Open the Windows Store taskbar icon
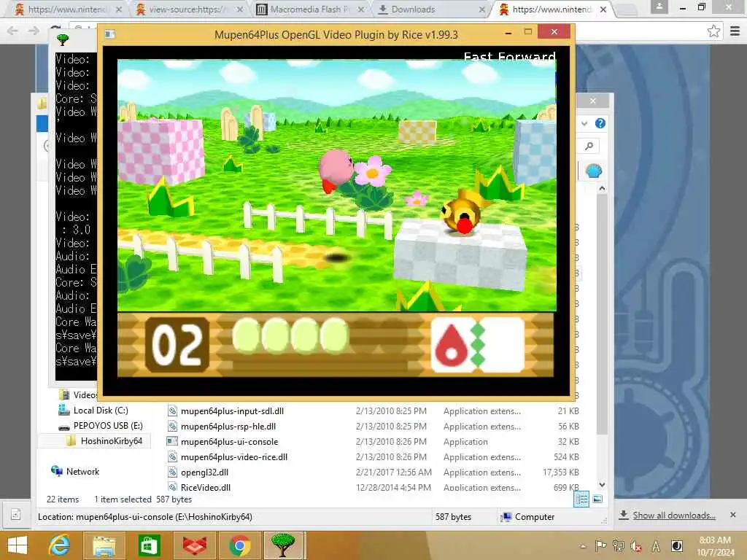This screenshot has height=560, width=747. click(x=149, y=545)
